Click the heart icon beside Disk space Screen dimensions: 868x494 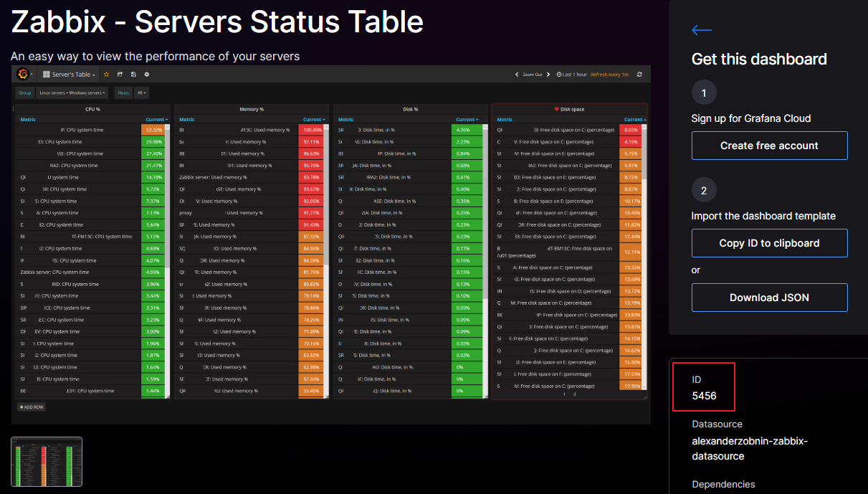[557, 109]
